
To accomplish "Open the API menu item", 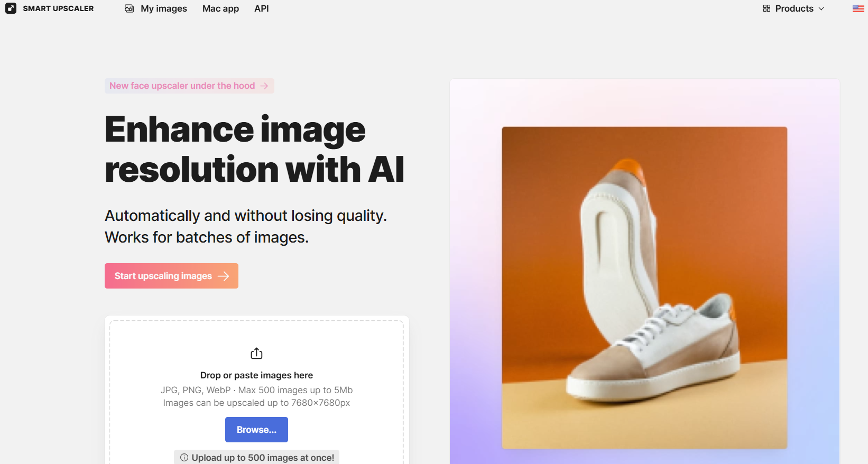I will 262,8.
